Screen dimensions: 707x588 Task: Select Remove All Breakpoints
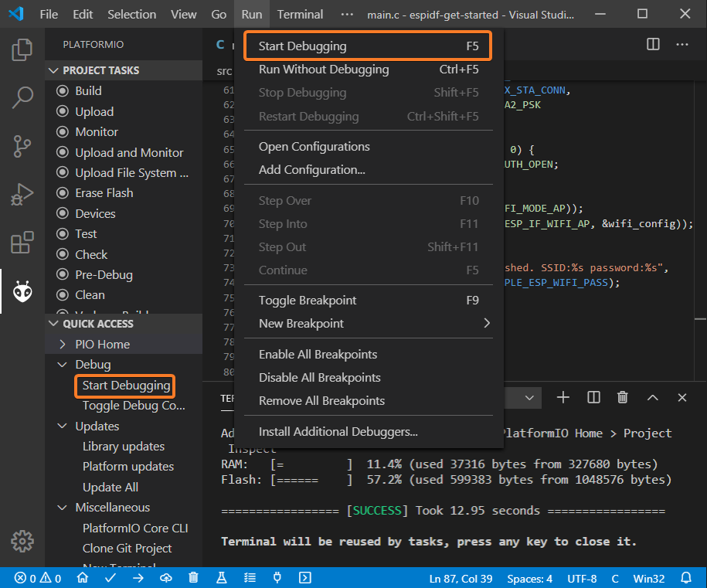click(x=368, y=401)
